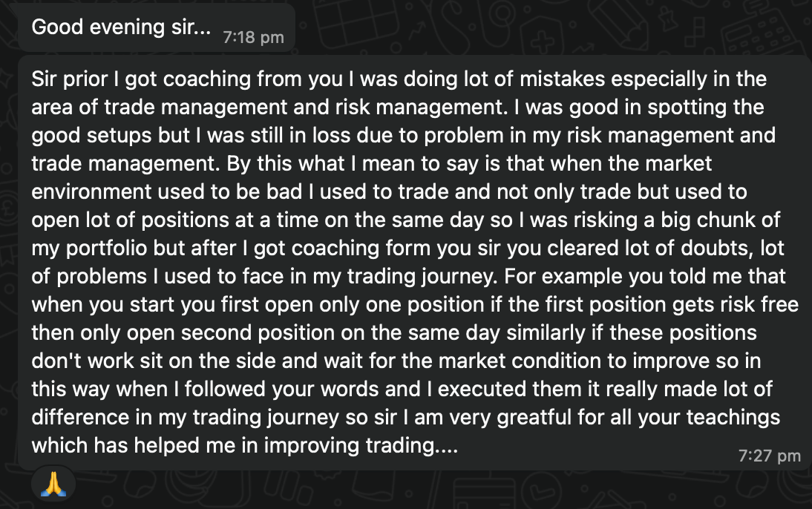Click the 7:18 pm timestamp
This screenshot has width=812, height=509.
[x=252, y=37]
